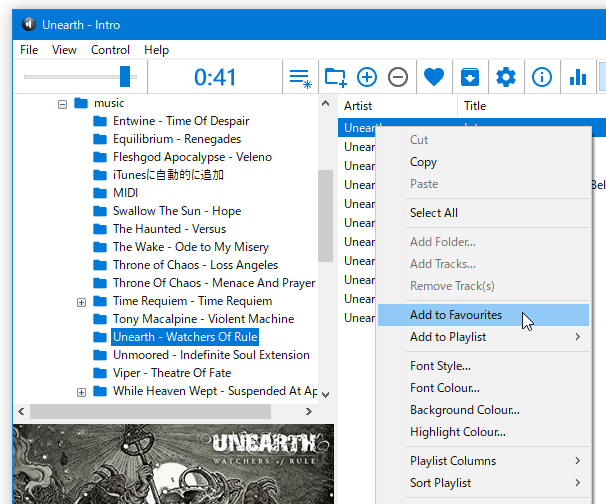
Task: Click the Artist column header
Action: click(398, 106)
